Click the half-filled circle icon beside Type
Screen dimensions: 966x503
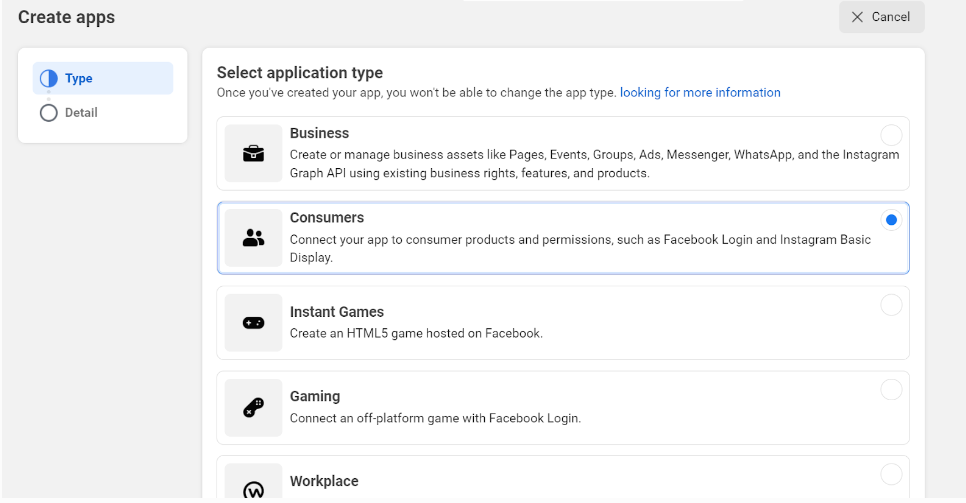(x=48, y=79)
